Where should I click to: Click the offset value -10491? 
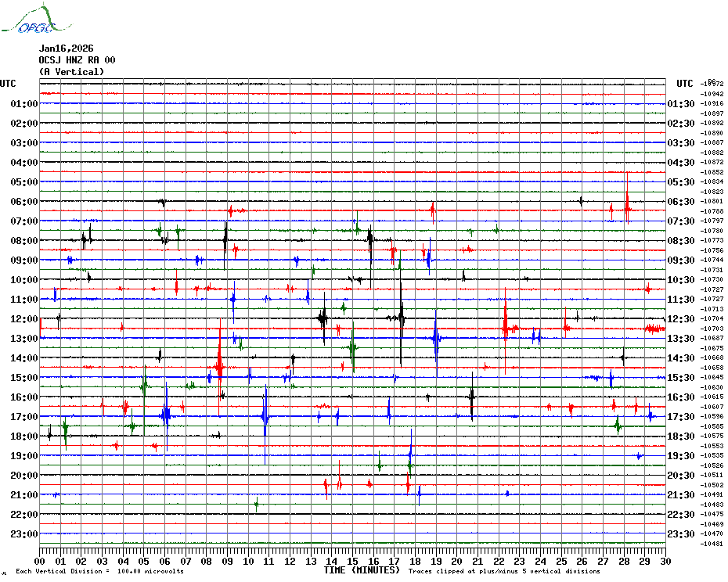(712, 494)
